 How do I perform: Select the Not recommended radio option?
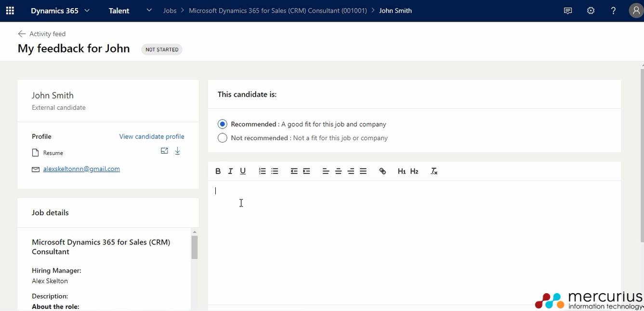pyautogui.click(x=222, y=138)
